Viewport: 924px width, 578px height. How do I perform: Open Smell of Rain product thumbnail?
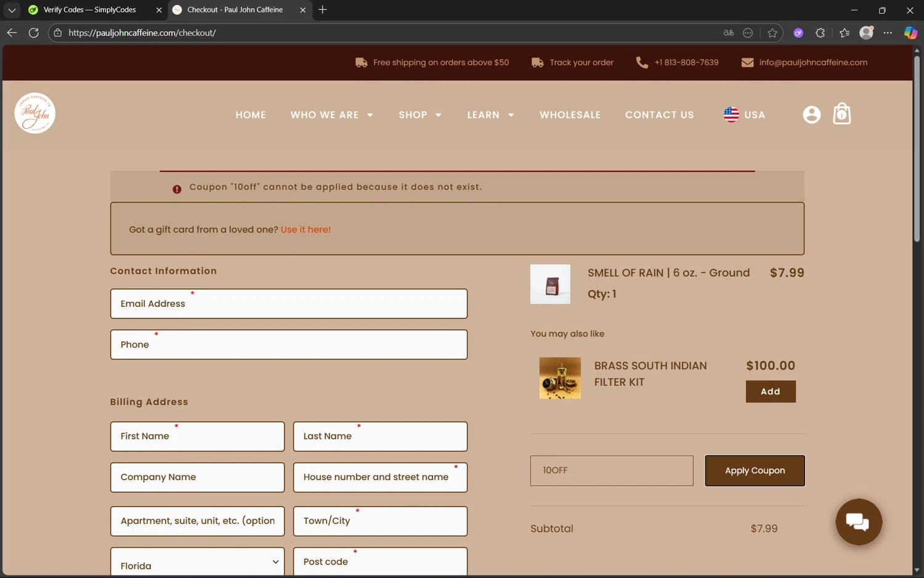click(x=550, y=284)
